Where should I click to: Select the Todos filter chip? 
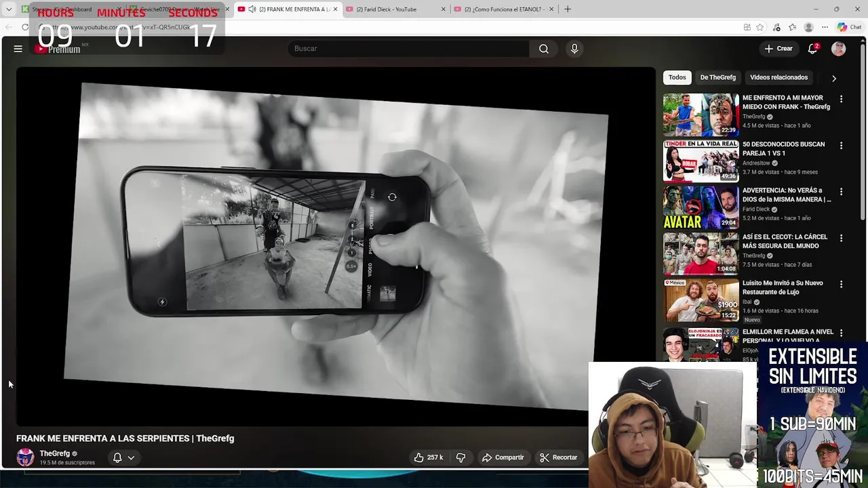[x=677, y=77]
